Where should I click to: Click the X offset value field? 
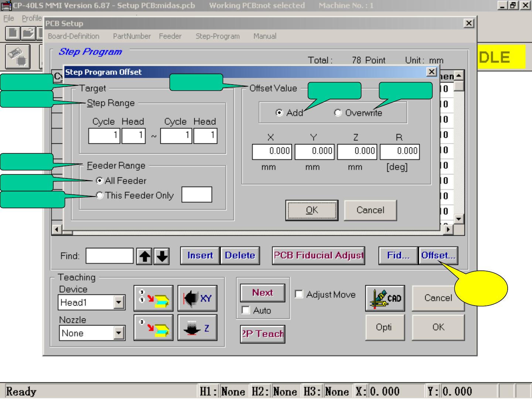point(272,151)
